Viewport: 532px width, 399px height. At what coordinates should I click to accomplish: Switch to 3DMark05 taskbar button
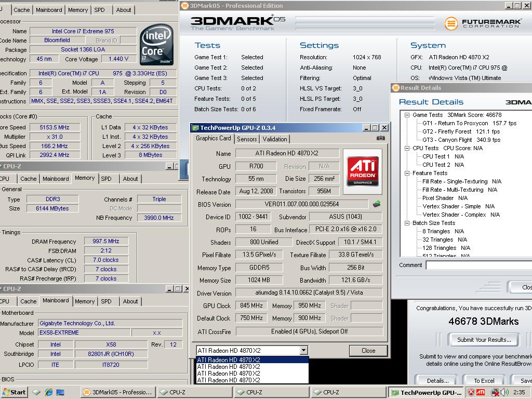pos(118,392)
